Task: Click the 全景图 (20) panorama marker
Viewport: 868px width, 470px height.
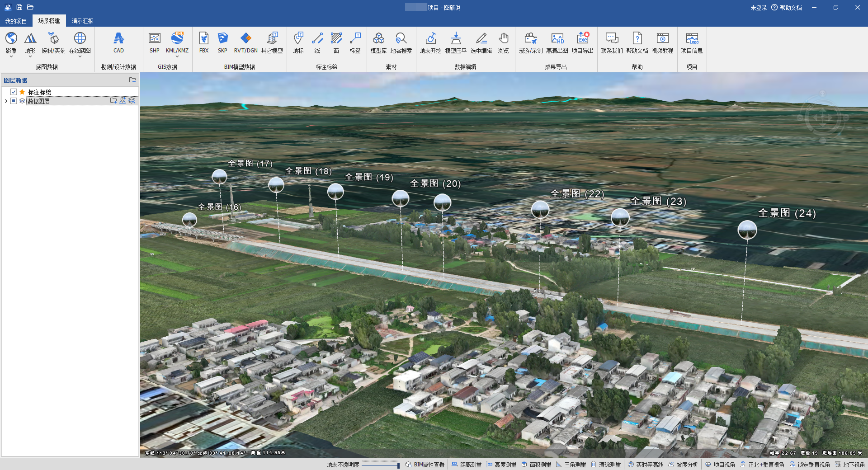Action: point(442,202)
